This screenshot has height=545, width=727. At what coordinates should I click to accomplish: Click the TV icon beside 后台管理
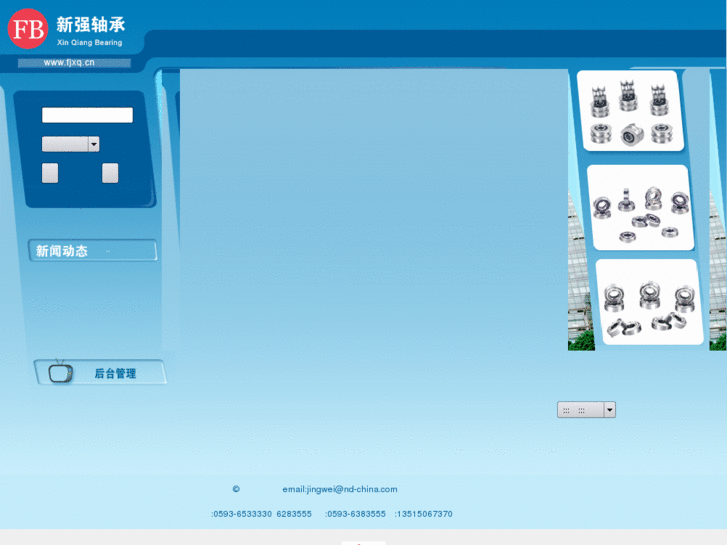[x=61, y=372]
